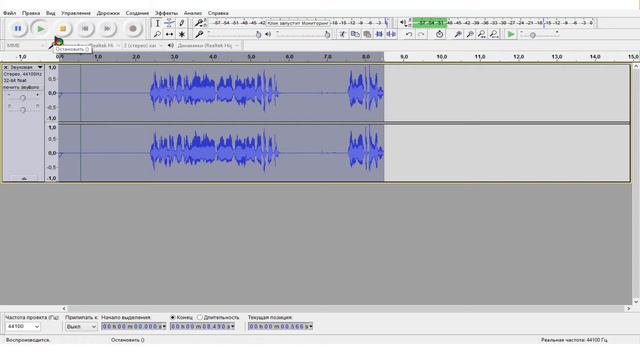Stop playback with the yellow Stop button

point(63,29)
